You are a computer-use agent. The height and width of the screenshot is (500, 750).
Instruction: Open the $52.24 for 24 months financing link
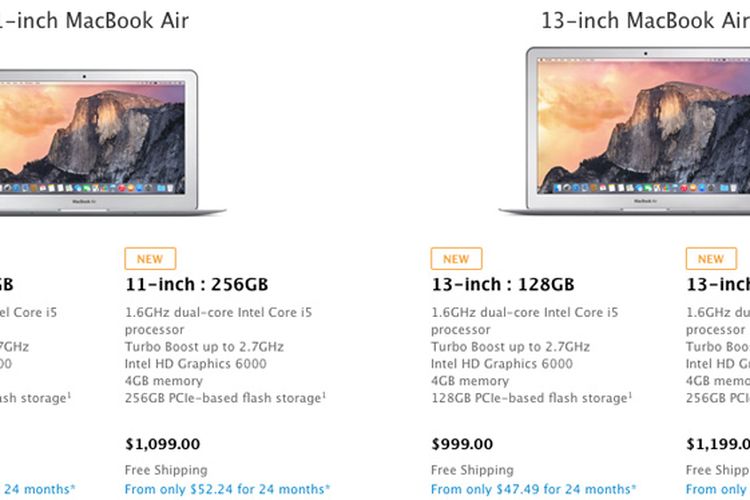[227, 489]
